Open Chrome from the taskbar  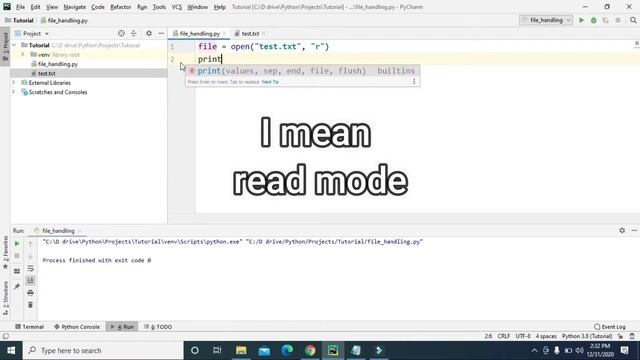coord(310,350)
